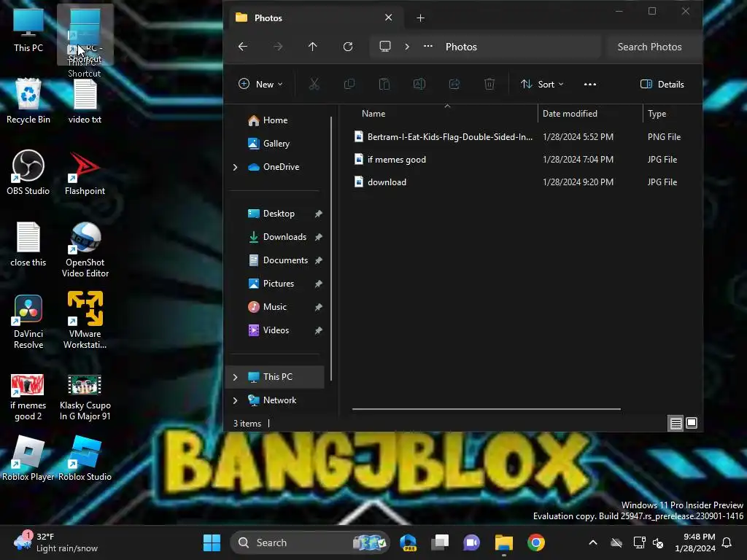Screen dimensions: 747x560
Task: Open Desktop quick access folder
Action: point(276,214)
